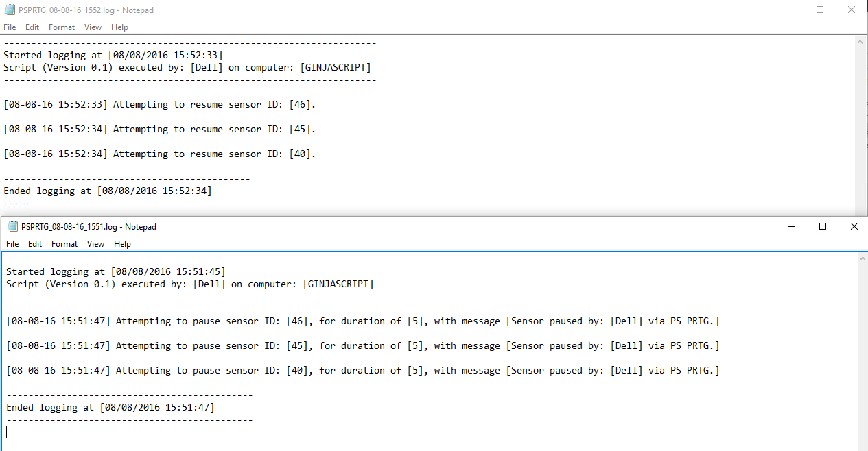Minimize the 1552.log Notepad window
868x451 pixels.
coord(788,10)
